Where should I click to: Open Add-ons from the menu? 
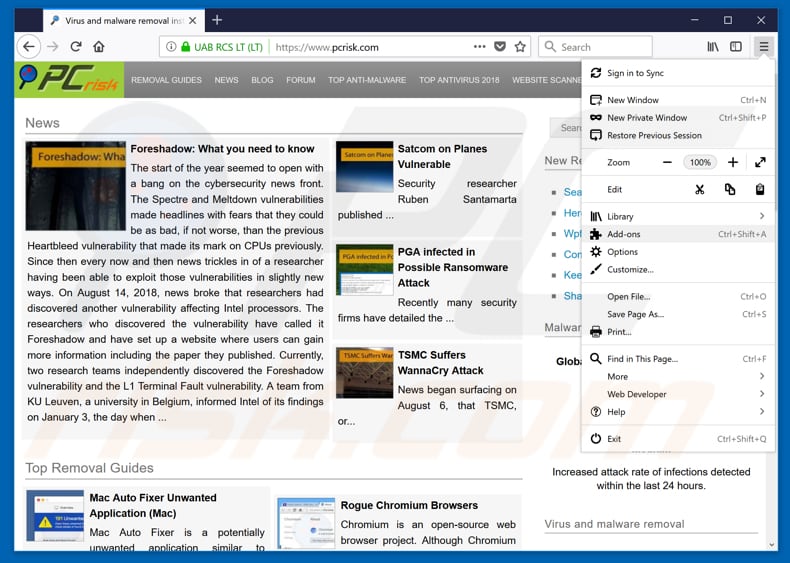point(678,234)
